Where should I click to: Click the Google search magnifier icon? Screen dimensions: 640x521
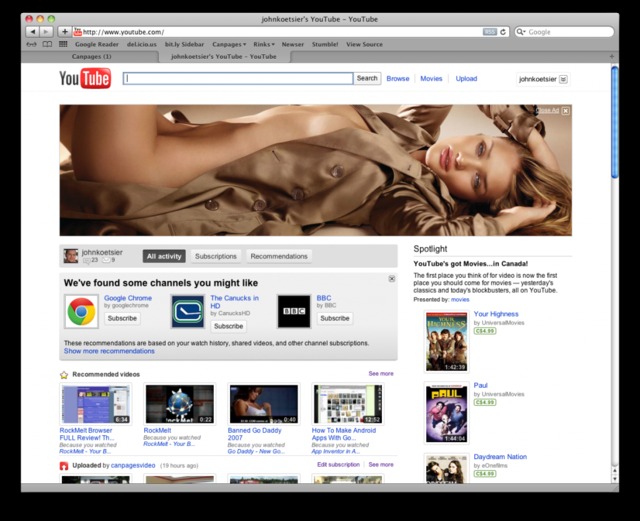(x=520, y=32)
